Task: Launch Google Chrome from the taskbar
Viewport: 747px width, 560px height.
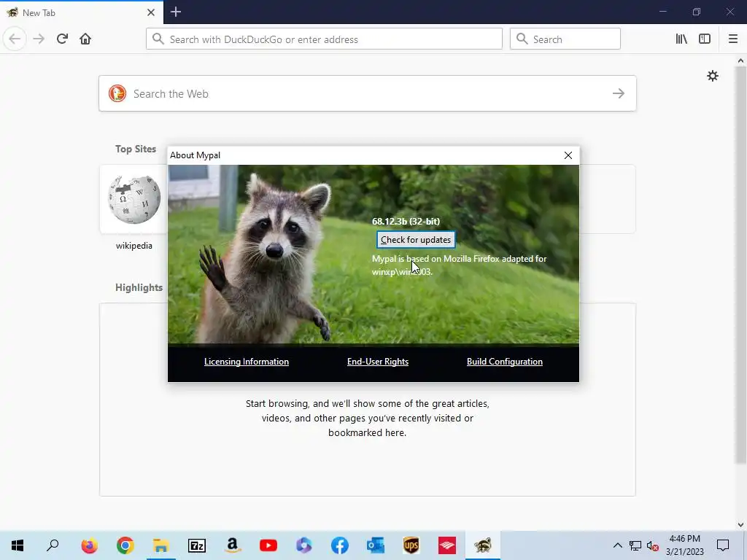Action: point(125,545)
